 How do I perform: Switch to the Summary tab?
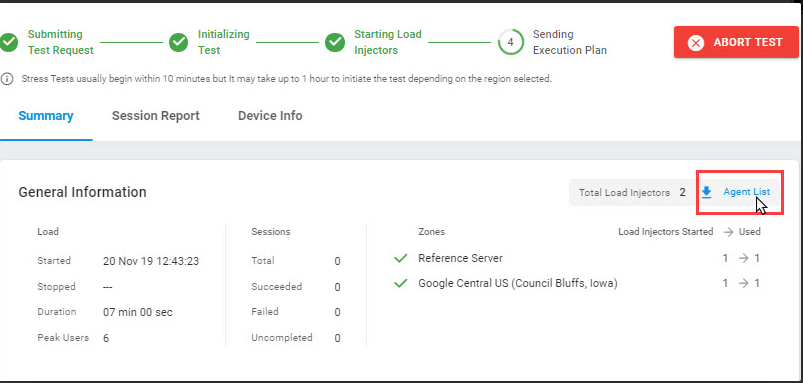(46, 116)
